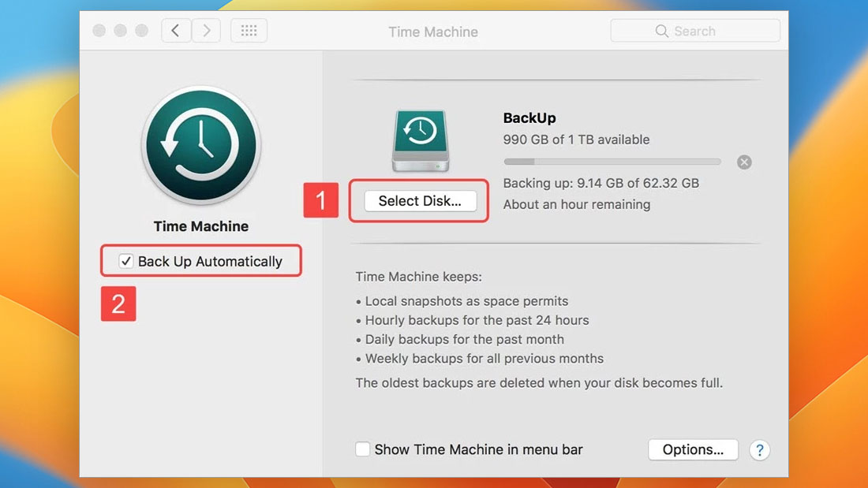Click the Time Machine label under the icon
The width and height of the screenshot is (868, 488).
point(201,226)
